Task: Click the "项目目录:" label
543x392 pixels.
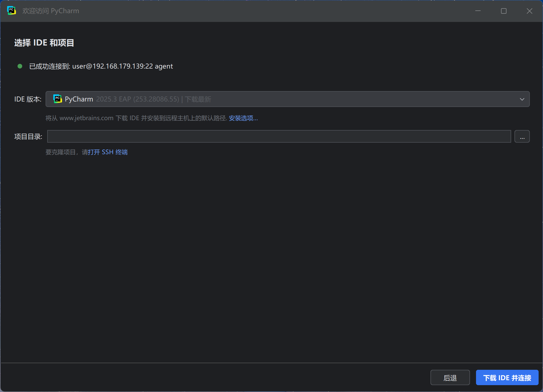Action: click(28, 137)
